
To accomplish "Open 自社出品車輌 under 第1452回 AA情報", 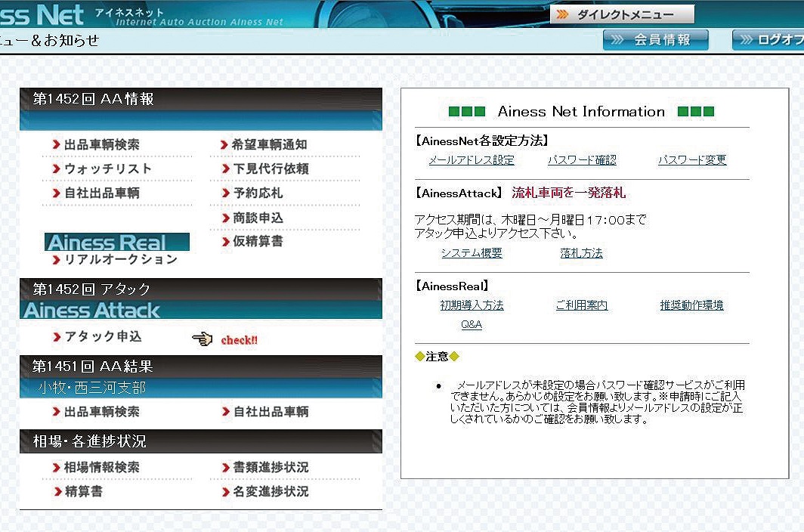I will coord(96,193).
